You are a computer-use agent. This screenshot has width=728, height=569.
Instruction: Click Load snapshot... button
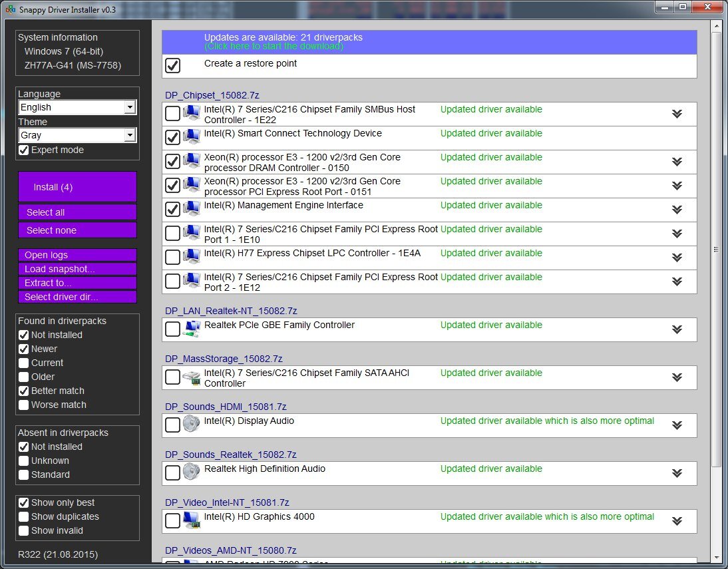78,268
